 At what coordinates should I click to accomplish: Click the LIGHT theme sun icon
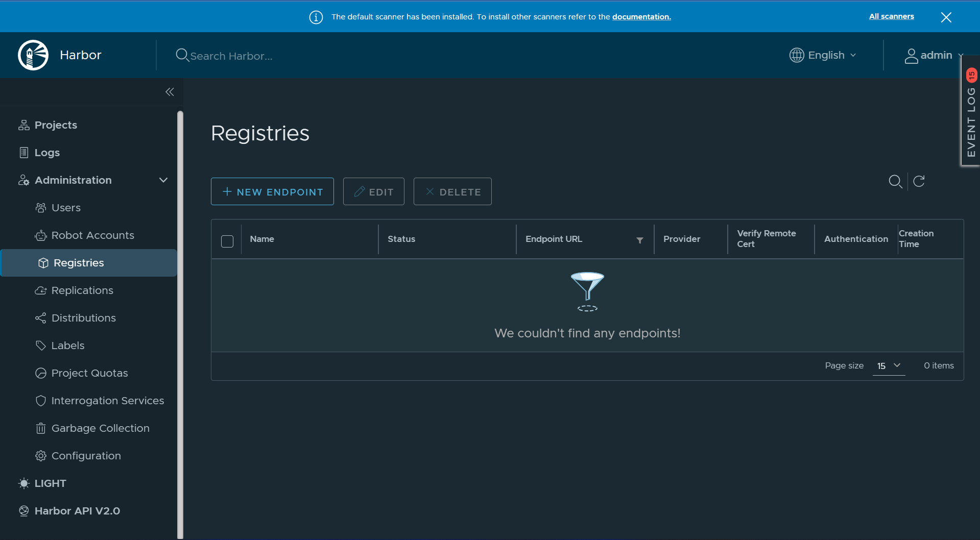pyautogui.click(x=24, y=483)
